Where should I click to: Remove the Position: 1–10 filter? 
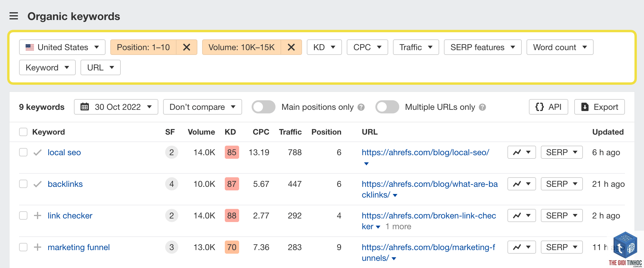click(187, 47)
